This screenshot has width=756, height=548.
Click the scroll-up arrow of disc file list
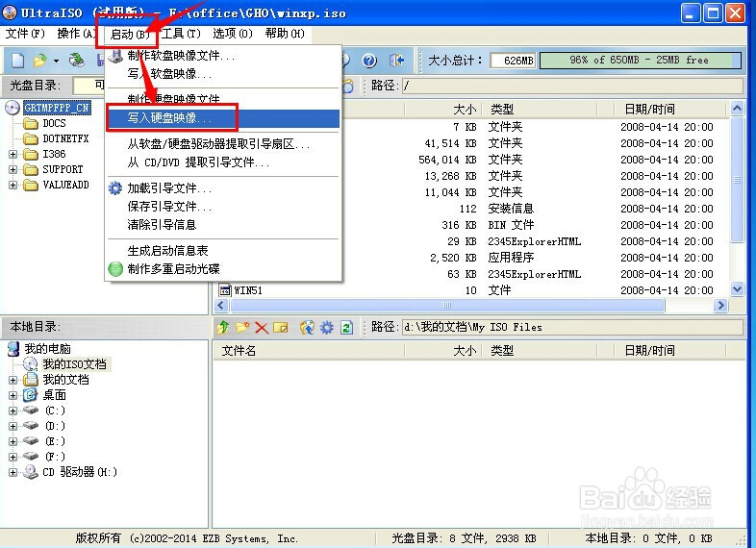[737, 109]
